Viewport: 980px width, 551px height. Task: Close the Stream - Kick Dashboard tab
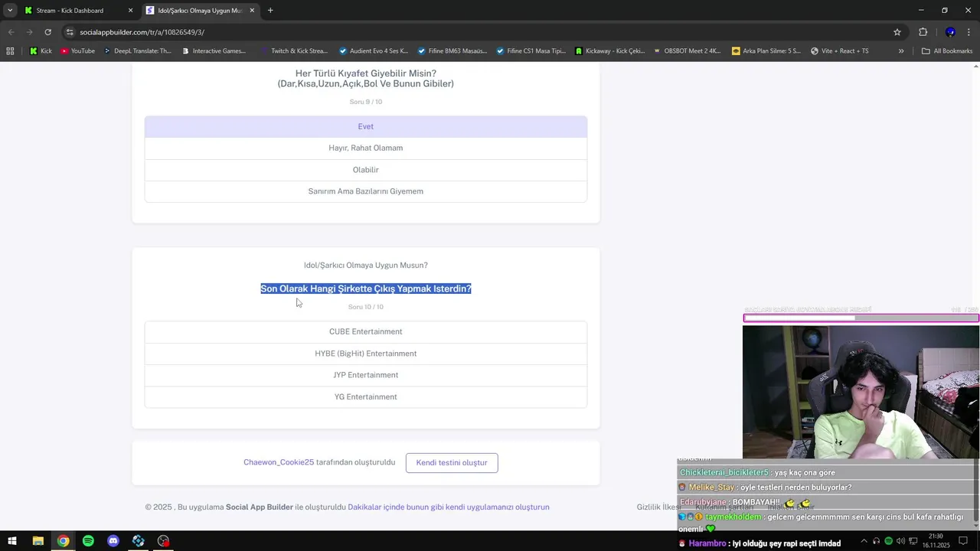click(x=130, y=11)
